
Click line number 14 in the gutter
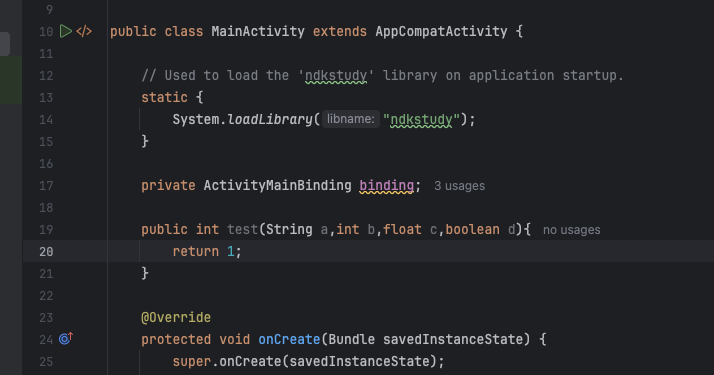tap(46, 120)
